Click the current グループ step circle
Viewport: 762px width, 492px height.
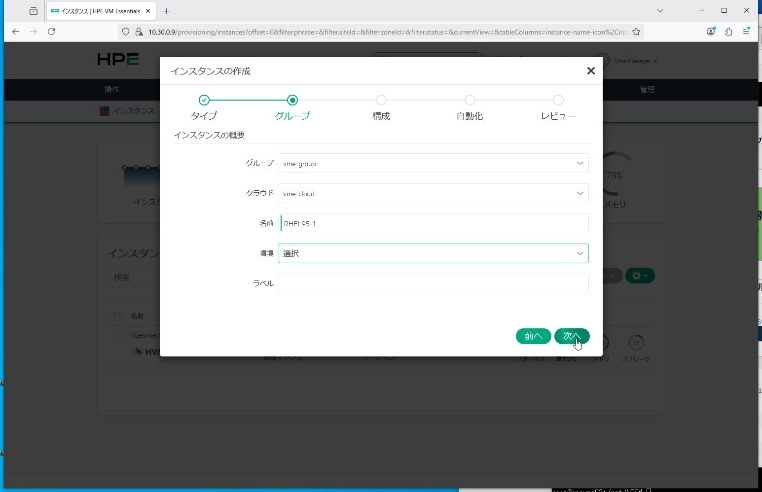tap(292, 100)
